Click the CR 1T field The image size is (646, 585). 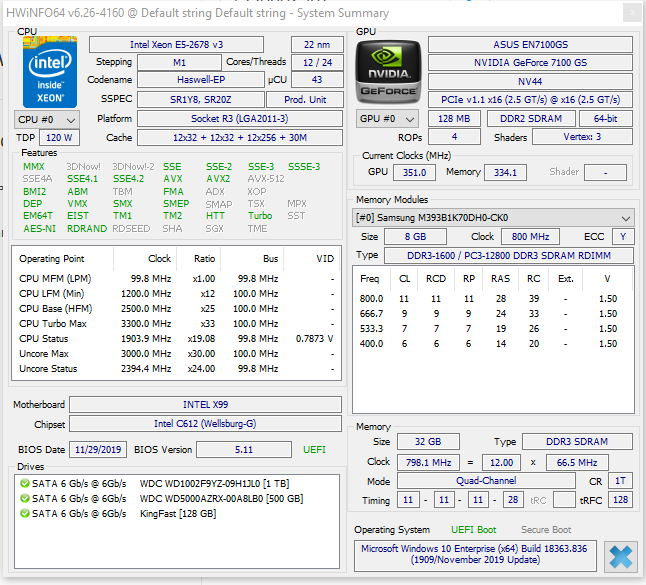620,481
